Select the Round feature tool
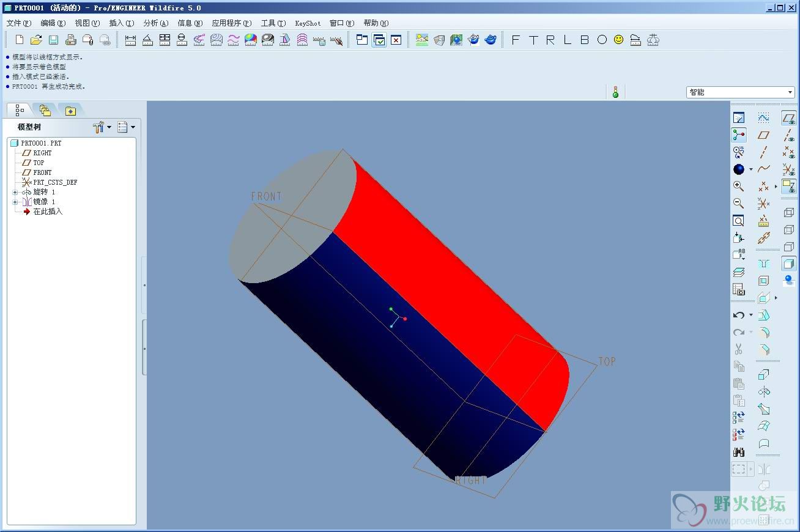 764,333
